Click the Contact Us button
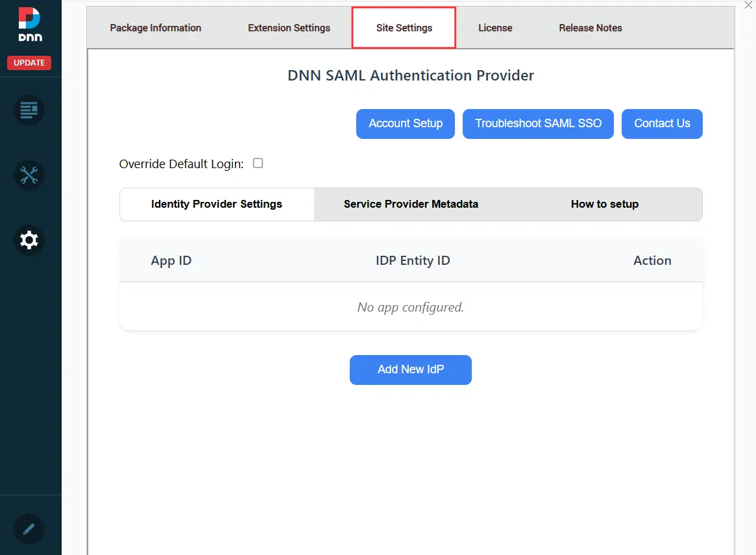The image size is (756, 555). pos(662,124)
